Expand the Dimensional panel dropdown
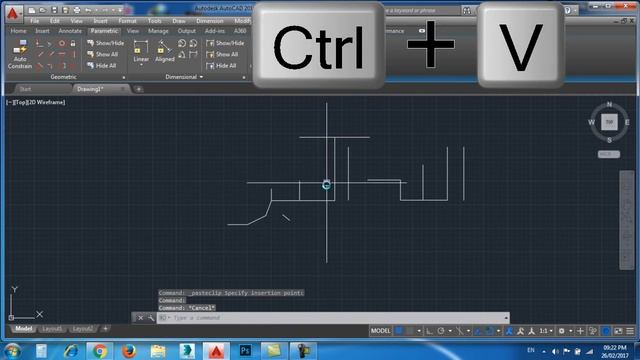This screenshot has width=640, height=360. [x=184, y=77]
